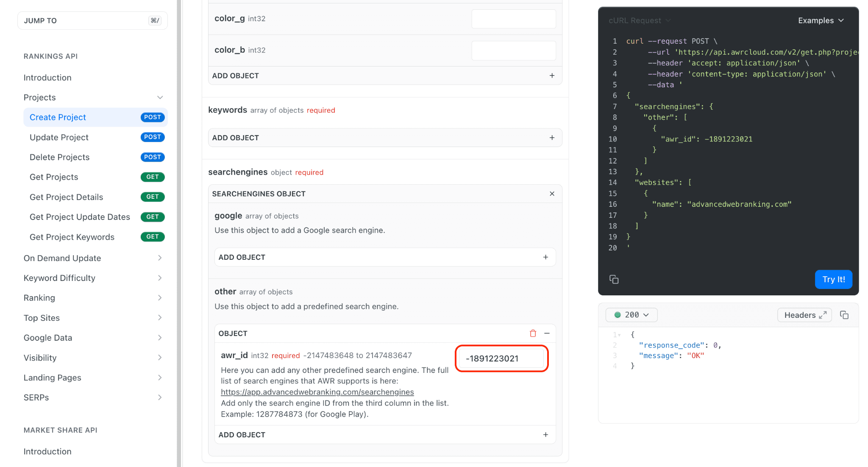The width and height of the screenshot is (868, 467).
Task: Close the SEARCHENGINES OBJECT panel
Action: tap(552, 194)
